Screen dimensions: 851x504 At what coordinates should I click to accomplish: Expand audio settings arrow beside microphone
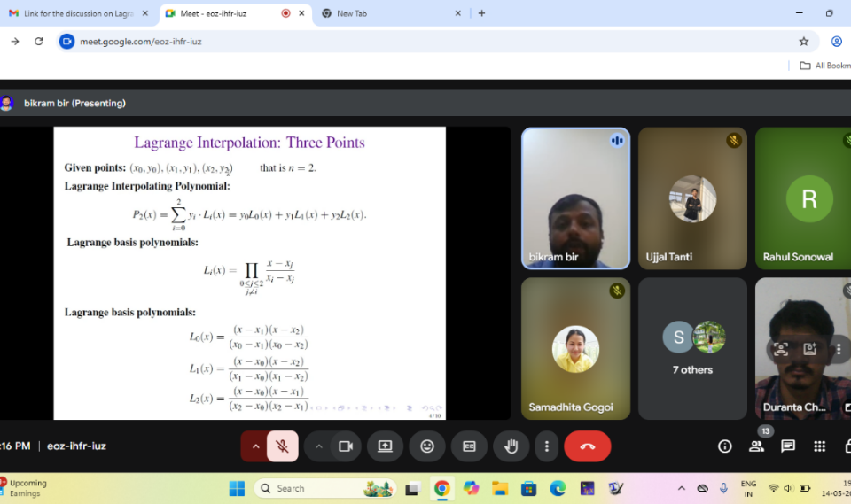[x=255, y=446]
